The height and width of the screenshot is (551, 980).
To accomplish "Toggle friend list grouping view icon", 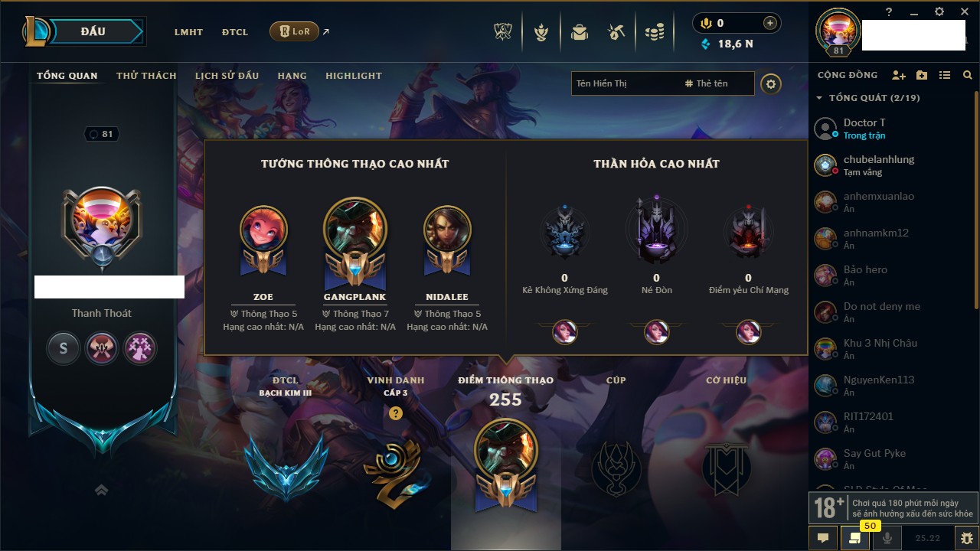I will click(945, 75).
